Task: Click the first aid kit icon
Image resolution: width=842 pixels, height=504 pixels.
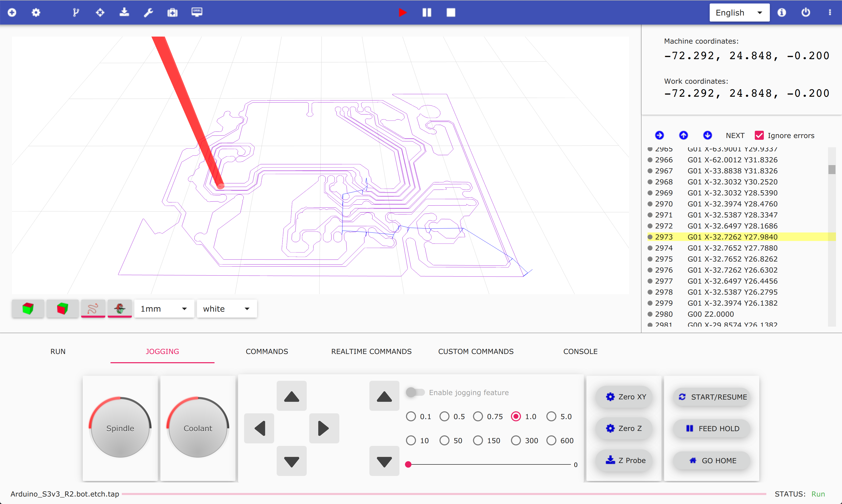Action: (x=172, y=13)
